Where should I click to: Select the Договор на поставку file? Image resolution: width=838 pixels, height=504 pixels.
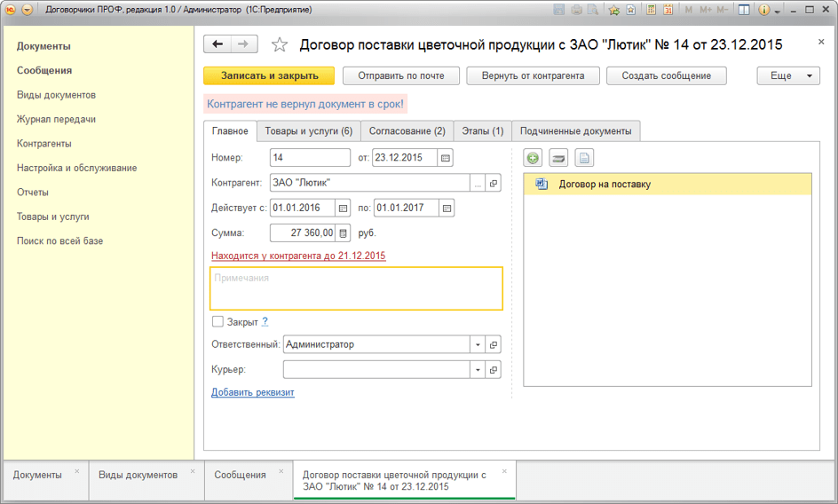click(605, 185)
